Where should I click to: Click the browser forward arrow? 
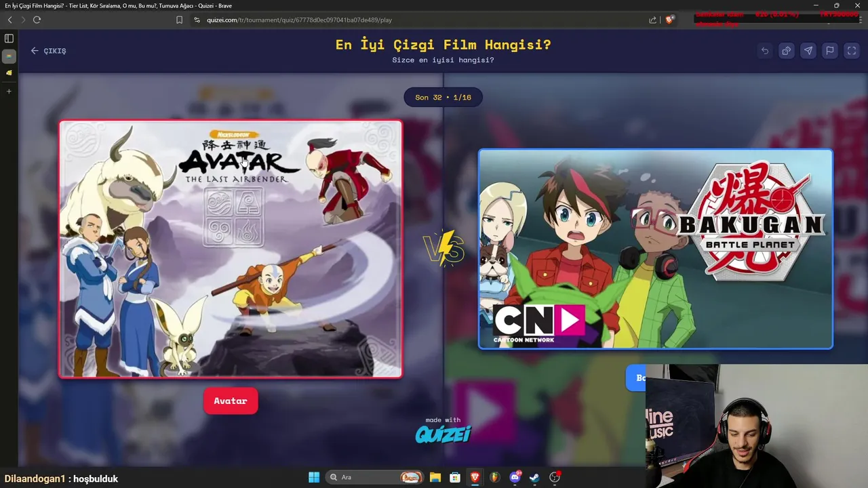(23, 20)
